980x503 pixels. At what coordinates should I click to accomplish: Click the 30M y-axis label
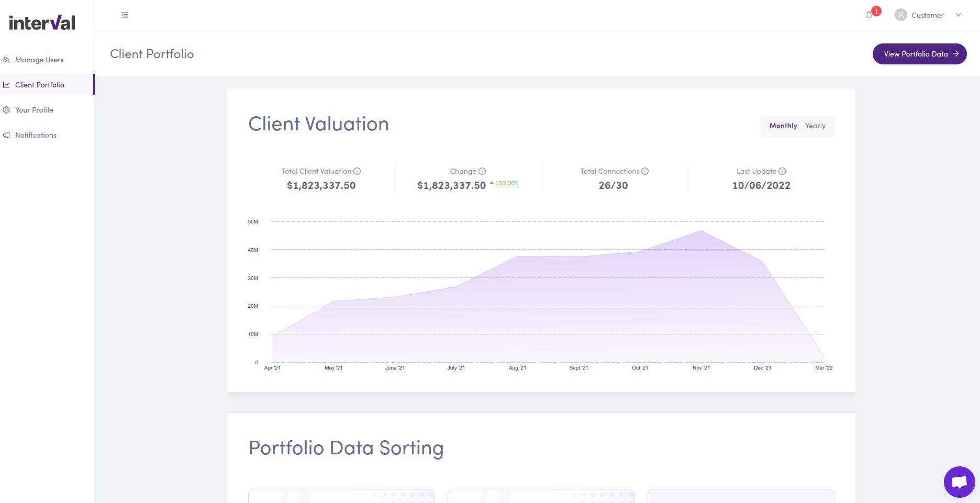pos(253,278)
